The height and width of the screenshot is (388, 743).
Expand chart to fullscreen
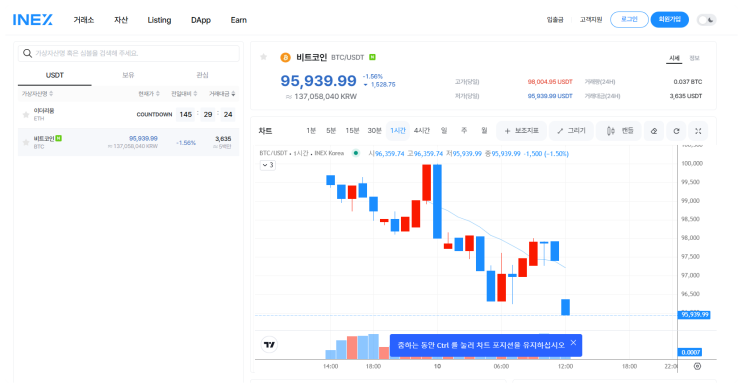pos(698,131)
